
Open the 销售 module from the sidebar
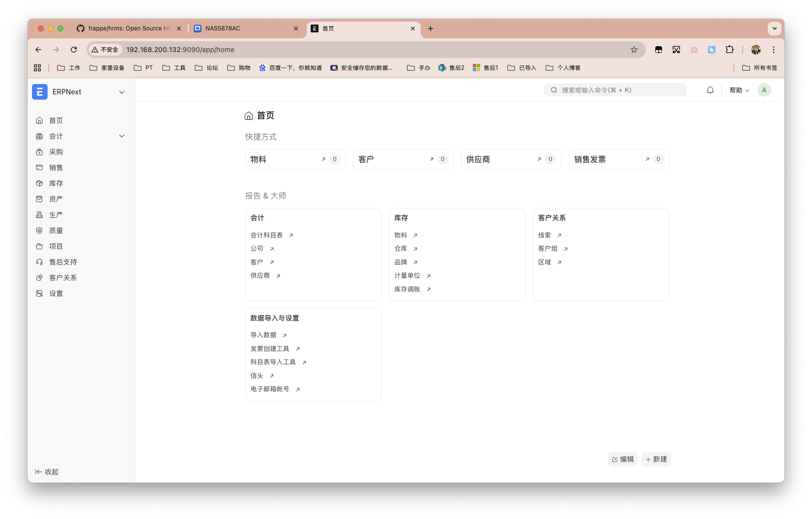point(56,168)
